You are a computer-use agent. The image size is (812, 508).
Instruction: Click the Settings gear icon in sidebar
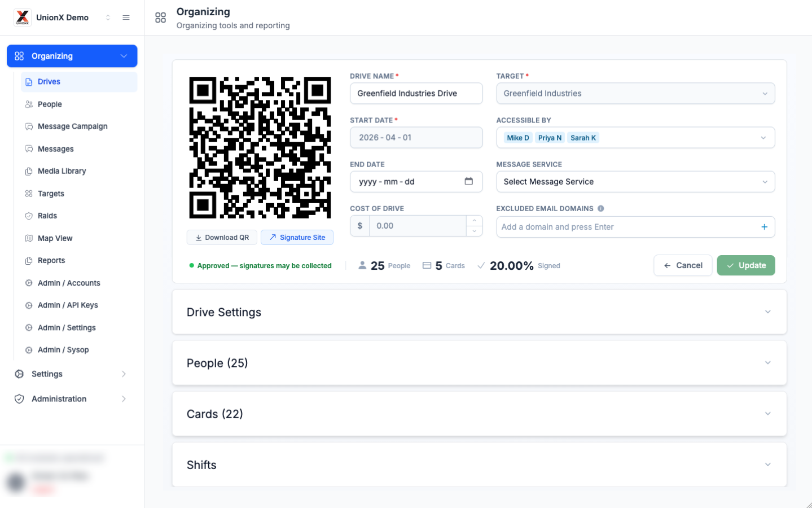pos(19,374)
